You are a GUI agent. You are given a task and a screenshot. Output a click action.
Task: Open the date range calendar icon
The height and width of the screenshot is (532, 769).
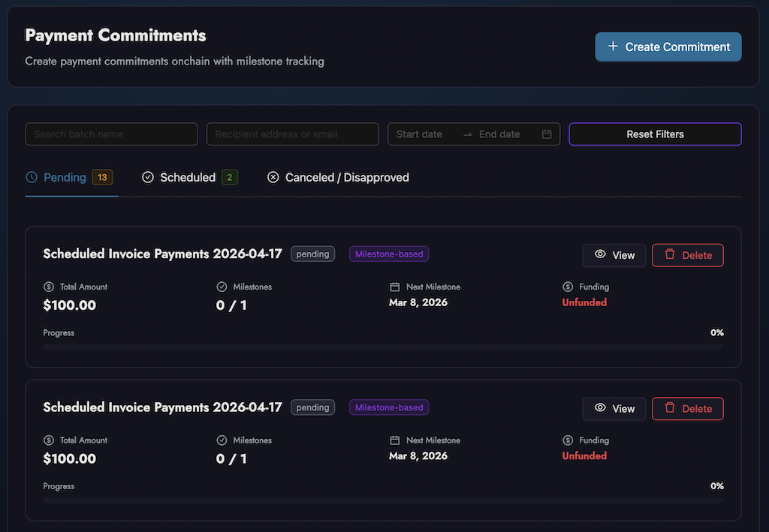tap(547, 134)
